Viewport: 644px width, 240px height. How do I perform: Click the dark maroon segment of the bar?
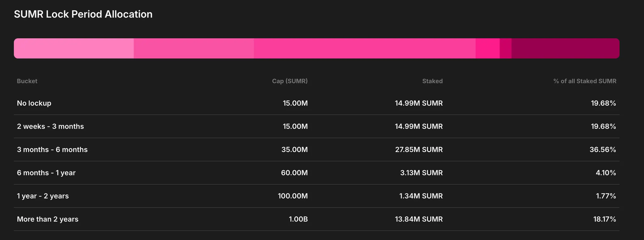click(565, 49)
